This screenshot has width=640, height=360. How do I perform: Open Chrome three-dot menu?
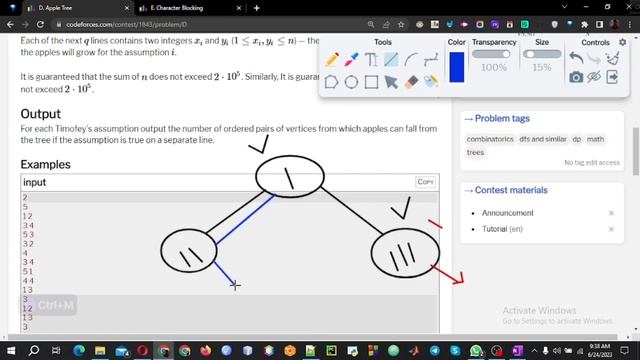(x=630, y=24)
